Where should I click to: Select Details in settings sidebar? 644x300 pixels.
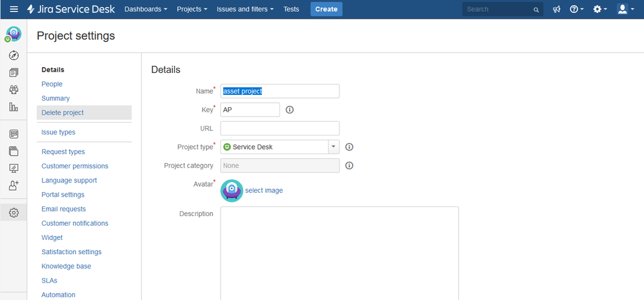pos(53,70)
